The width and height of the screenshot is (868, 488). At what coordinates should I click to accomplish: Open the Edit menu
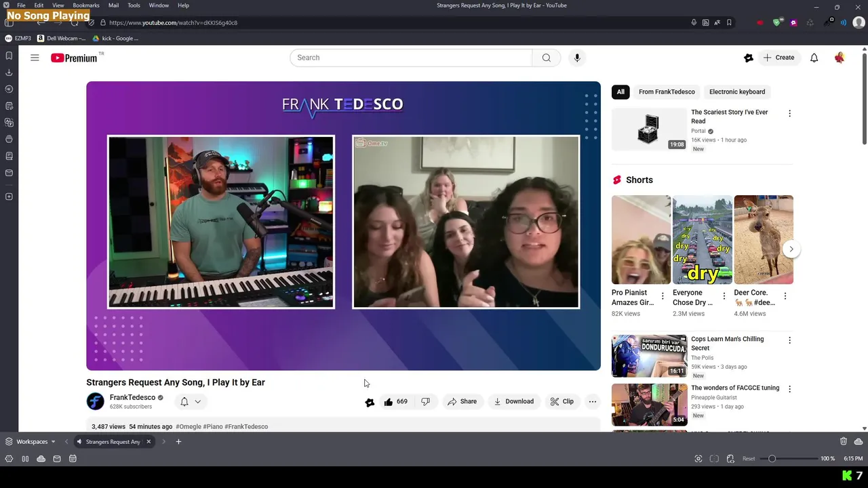click(x=39, y=5)
